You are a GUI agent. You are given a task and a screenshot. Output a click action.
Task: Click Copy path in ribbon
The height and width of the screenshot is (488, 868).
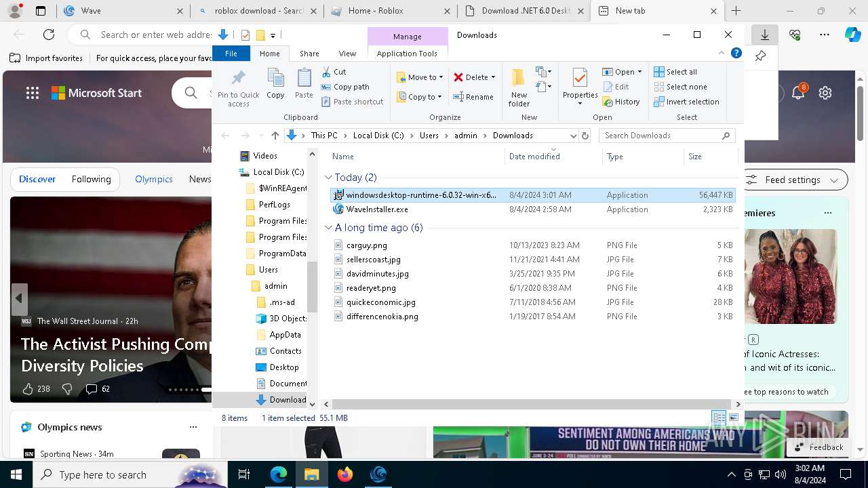345,87
